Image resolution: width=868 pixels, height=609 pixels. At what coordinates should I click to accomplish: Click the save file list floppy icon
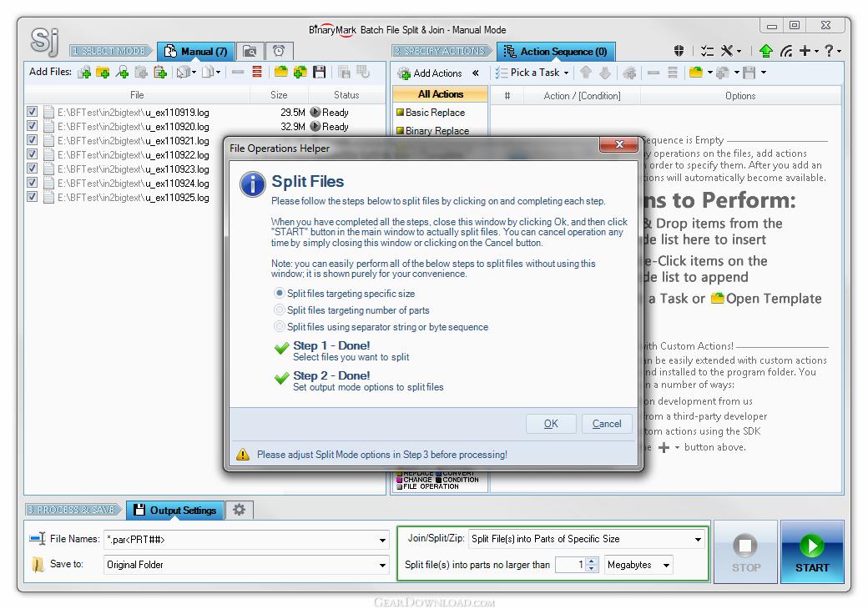319,72
